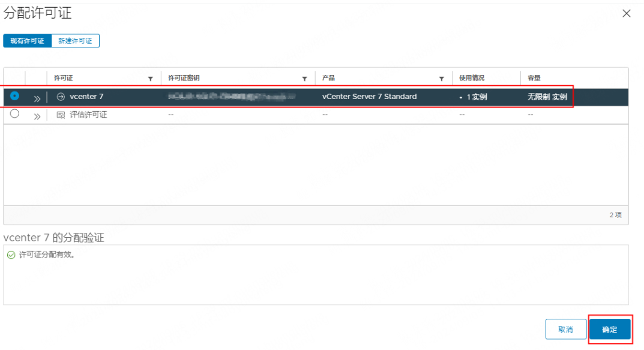Expand the 评估许可证 row details
This screenshot has height=350, width=644.
coord(37,116)
